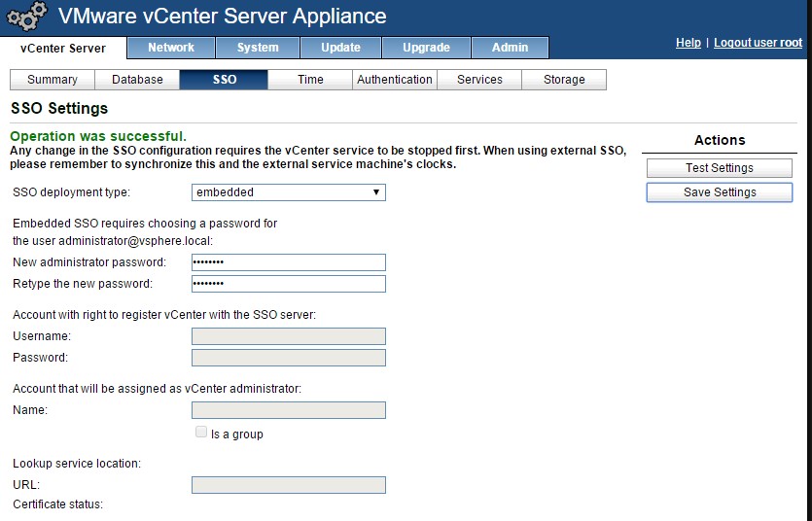Select the SSO sub-tab
Viewport: 812px width, 521px height.
(x=224, y=80)
